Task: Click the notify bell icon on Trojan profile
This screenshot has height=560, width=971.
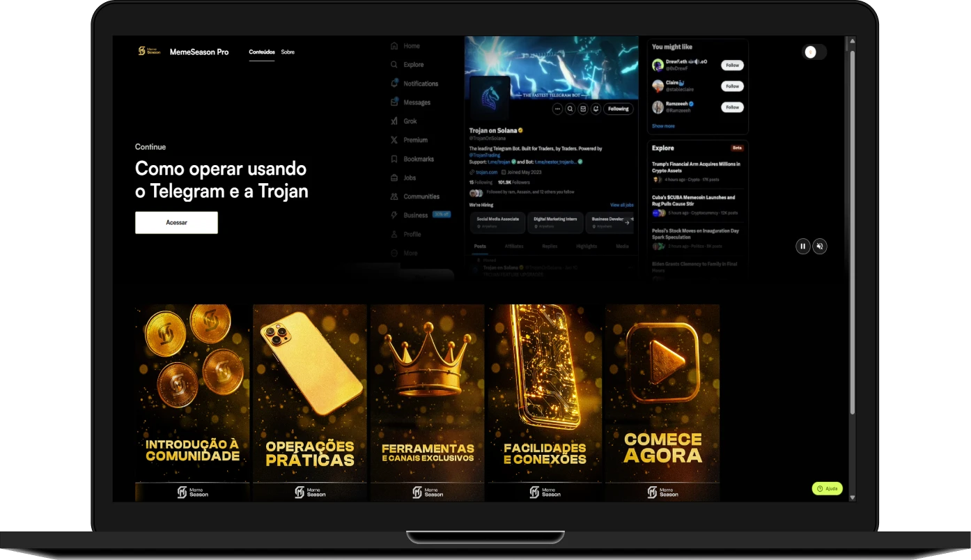Action: tap(596, 109)
